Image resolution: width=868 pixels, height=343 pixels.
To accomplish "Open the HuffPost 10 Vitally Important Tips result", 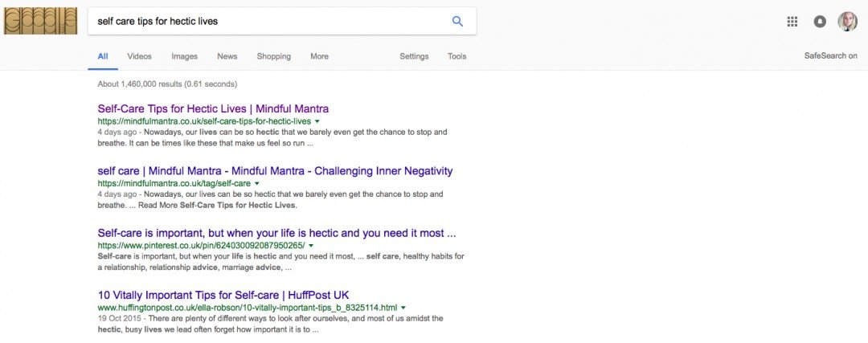I will click(x=223, y=295).
